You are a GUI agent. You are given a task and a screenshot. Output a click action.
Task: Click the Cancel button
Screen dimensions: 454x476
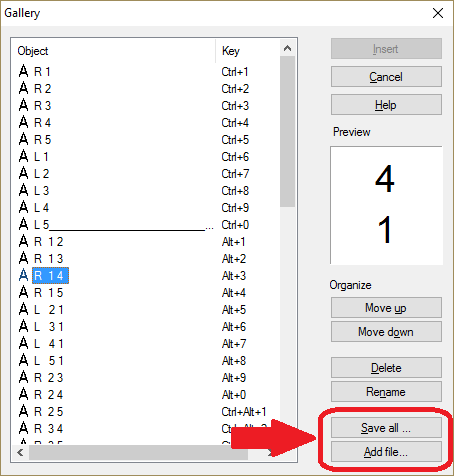coord(386,77)
